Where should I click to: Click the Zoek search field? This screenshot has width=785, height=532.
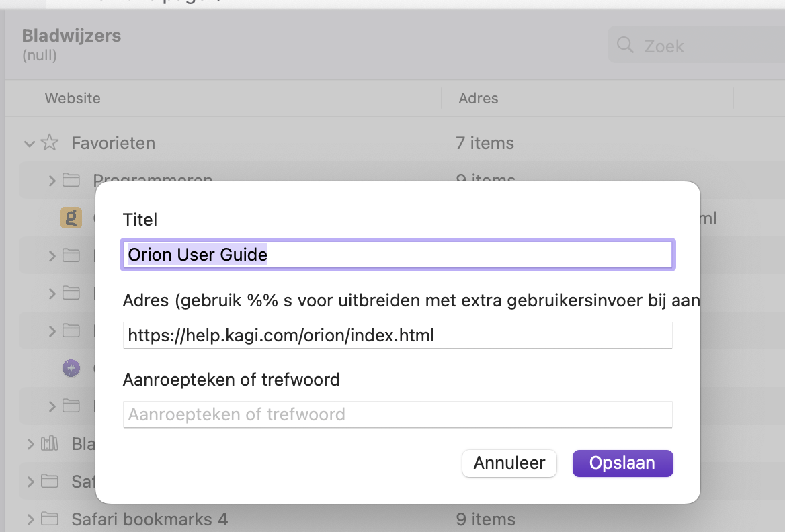point(706,46)
